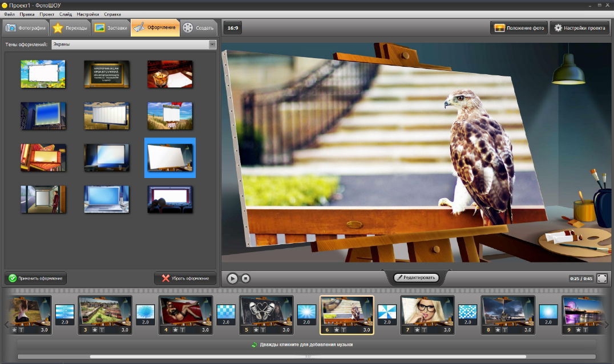Click star icon on slide 5
The image size is (614, 364).
coord(256,330)
